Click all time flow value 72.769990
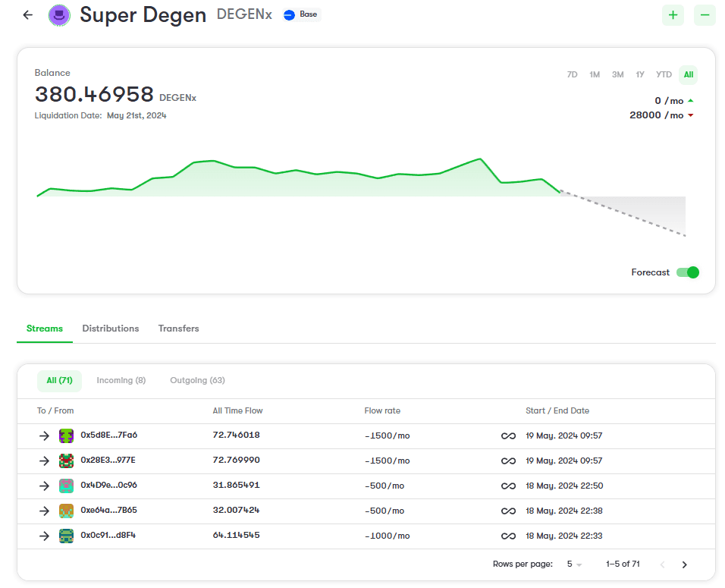Viewport: 725px width, 588px height. tap(237, 461)
